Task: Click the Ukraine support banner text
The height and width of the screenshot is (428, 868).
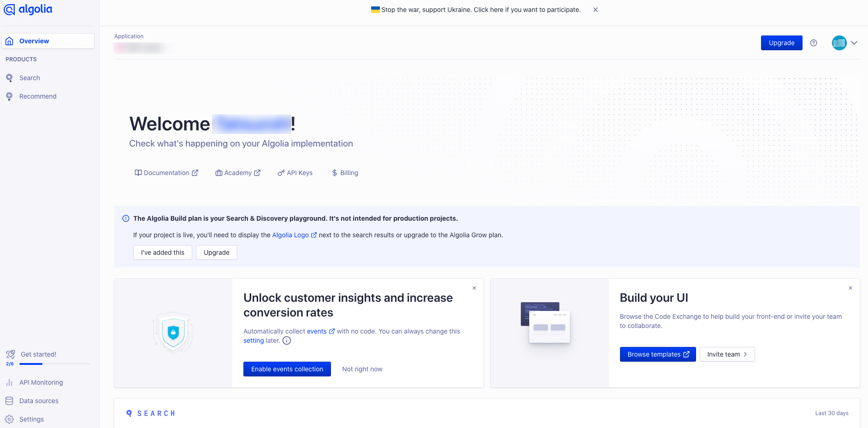Action: click(x=481, y=10)
